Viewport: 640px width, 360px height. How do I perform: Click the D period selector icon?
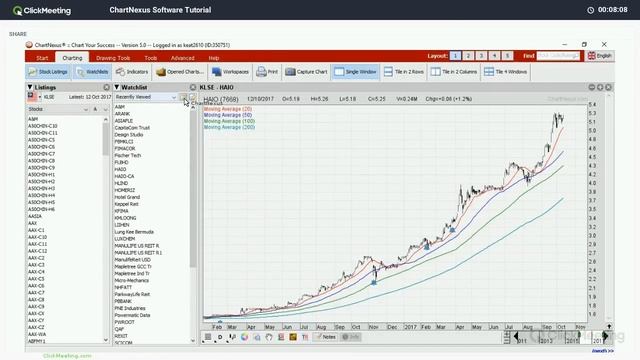tap(220, 337)
